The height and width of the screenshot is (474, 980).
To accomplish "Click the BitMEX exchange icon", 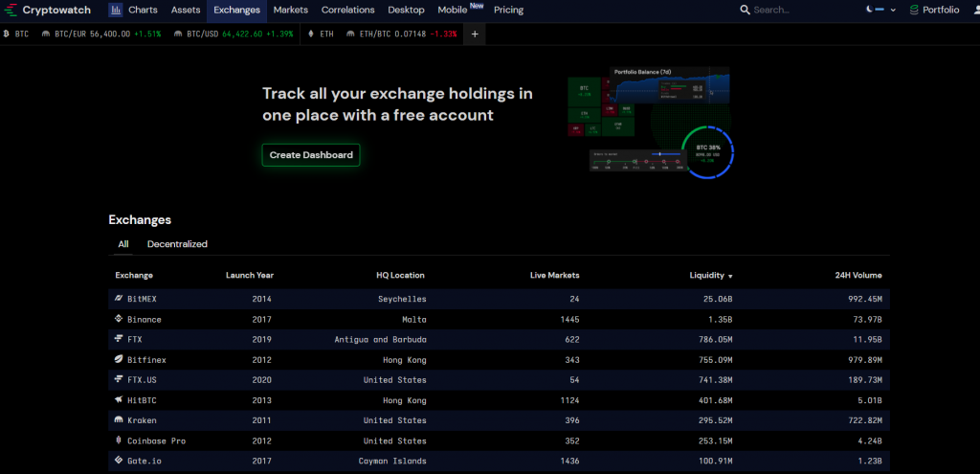I will (119, 299).
